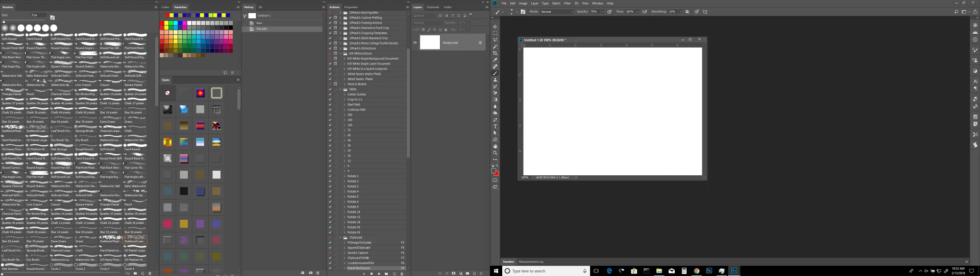This screenshot has width=980, height=276.
Task: Open the Filter menu
Action: [567, 3]
